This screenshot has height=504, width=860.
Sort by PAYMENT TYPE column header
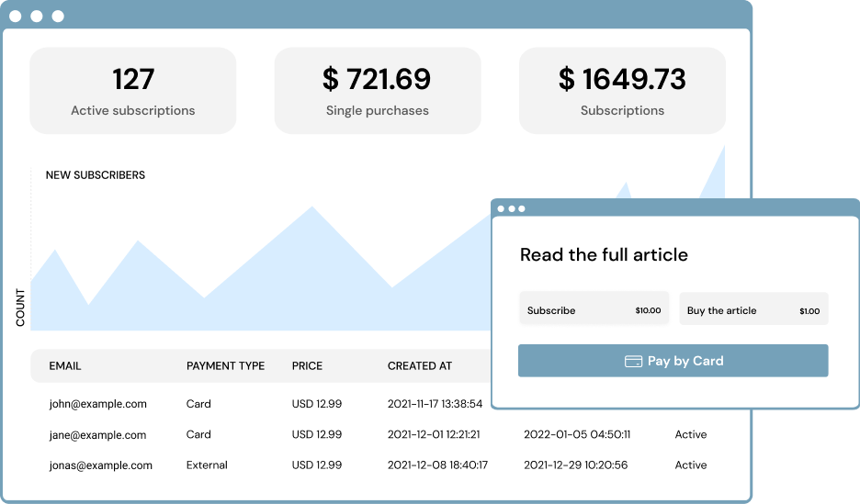click(225, 365)
